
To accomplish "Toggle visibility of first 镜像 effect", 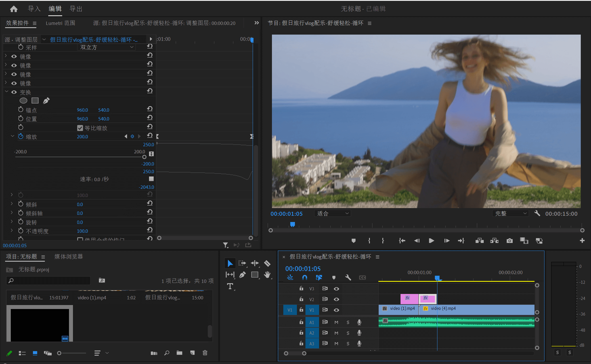I will [14, 56].
